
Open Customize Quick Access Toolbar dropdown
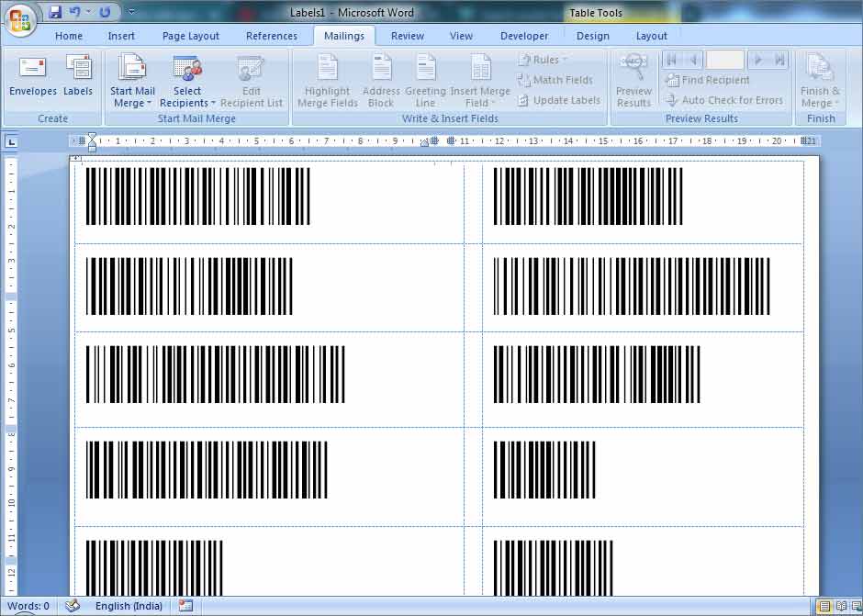coord(131,11)
